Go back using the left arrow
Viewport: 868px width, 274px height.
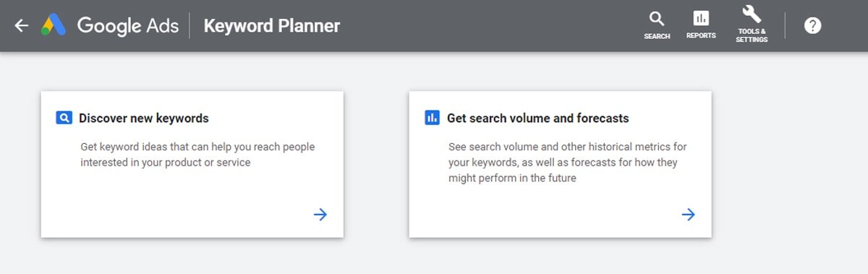(x=22, y=26)
